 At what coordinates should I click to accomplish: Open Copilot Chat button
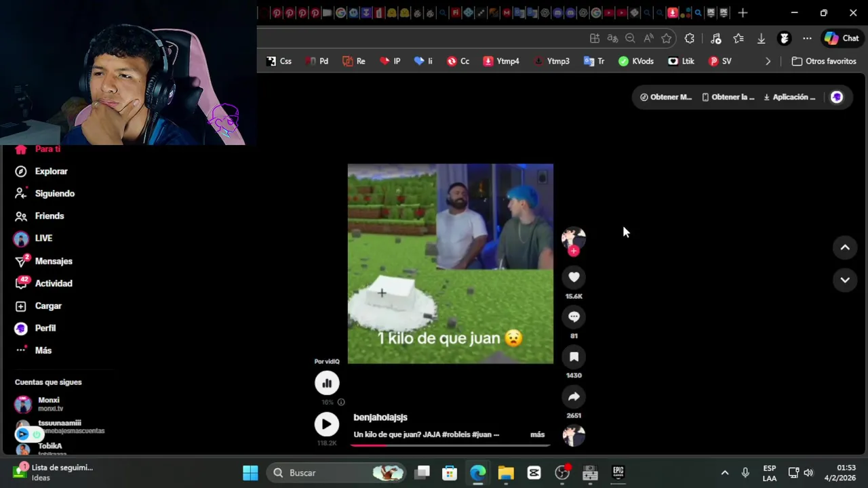coord(842,39)
